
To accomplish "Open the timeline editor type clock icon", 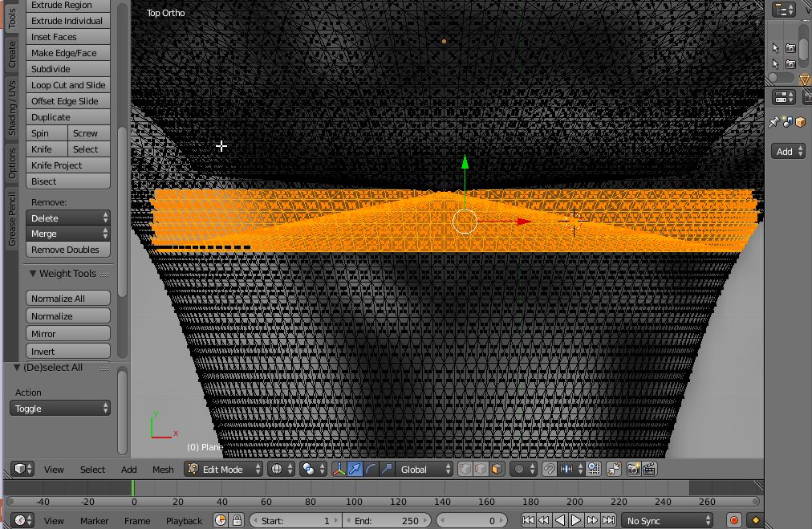I will 22,519.
